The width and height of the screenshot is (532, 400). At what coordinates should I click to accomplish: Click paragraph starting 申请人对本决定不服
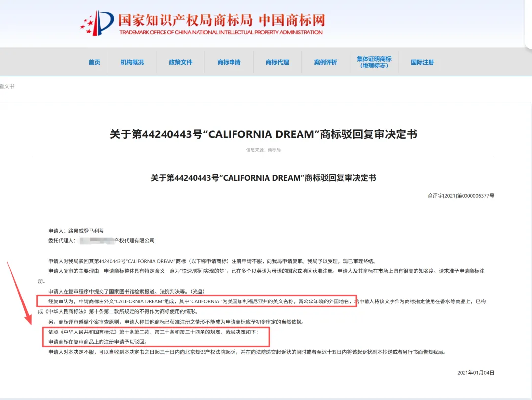coord(247,352)
